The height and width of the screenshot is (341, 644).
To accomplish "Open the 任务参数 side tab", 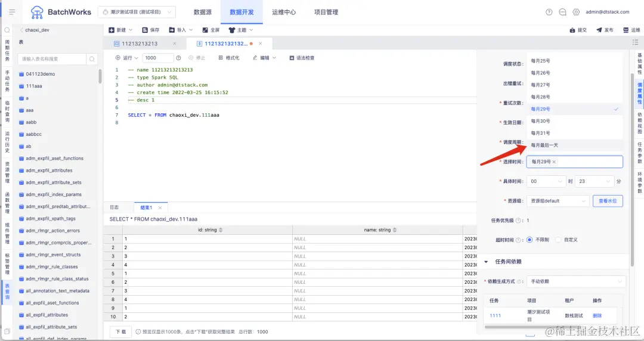I will (639, 153).
